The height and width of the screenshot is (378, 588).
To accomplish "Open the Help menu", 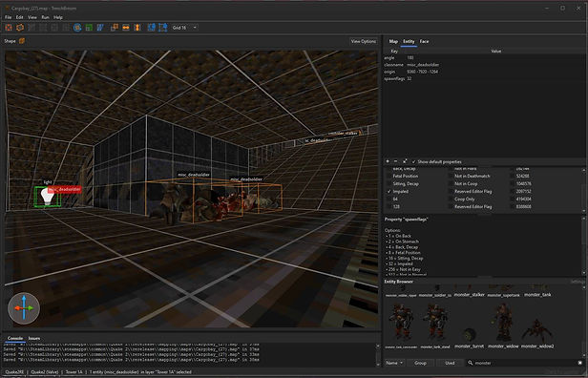I will click(58, 17).
